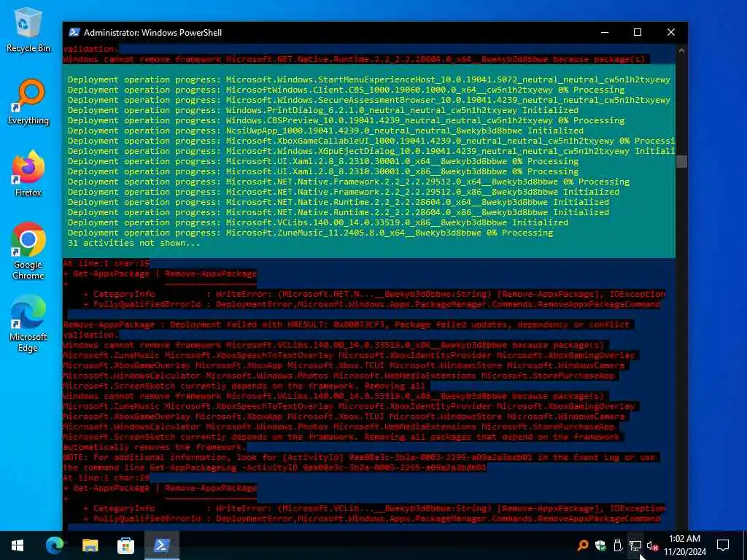747x560 pixels.
Task: Open the network status tray icon
Action: pyautogui.click(x=635, y=545)
